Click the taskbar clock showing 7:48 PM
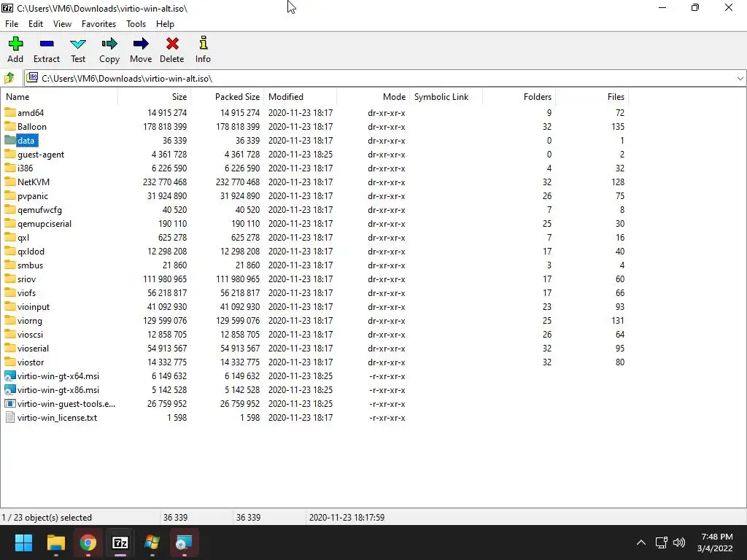 tap(716, 537)
